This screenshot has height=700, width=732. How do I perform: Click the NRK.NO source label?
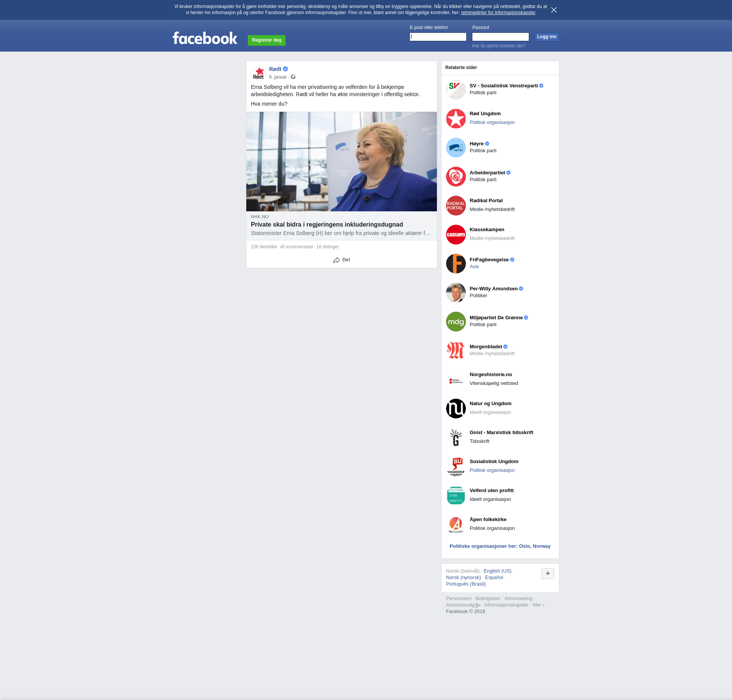click(260, 217)
